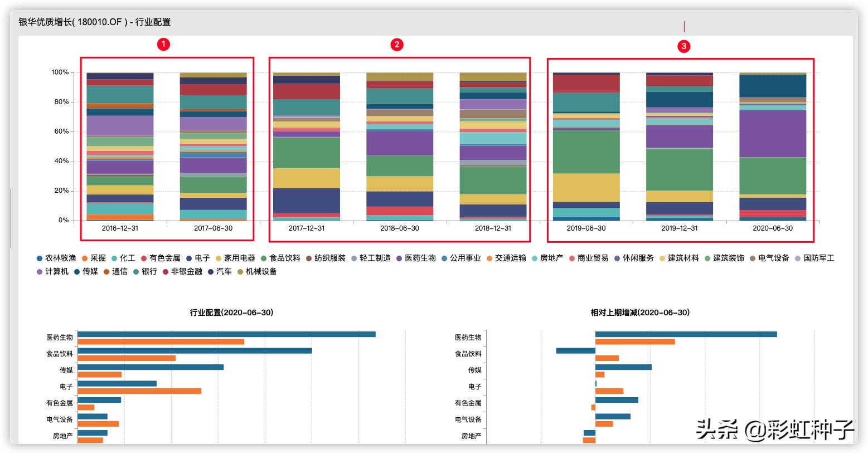Viewport: 868px width, 454px height.
Task: Toggle the 纺织服装 legend entry
Action: click(x=326, y=258)
